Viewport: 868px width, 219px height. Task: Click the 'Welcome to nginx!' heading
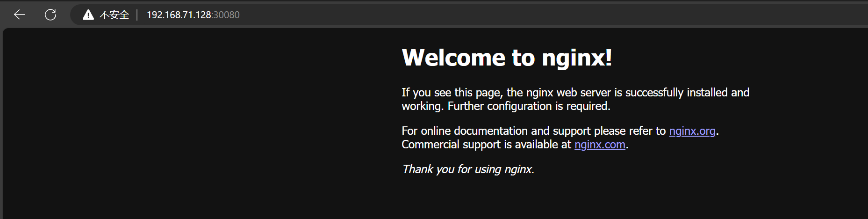[507, 58]
